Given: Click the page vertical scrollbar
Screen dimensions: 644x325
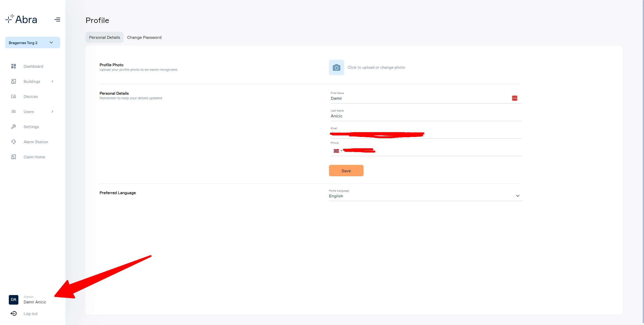Looking at the screenshot, I should point(643,161).
